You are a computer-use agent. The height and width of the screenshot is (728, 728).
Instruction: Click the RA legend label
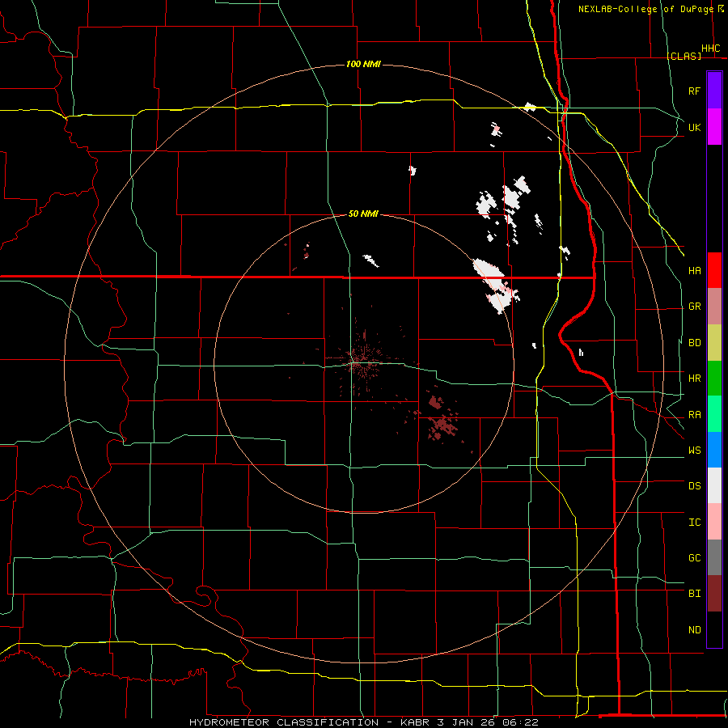pyautogui.click(x=694, y=415)
